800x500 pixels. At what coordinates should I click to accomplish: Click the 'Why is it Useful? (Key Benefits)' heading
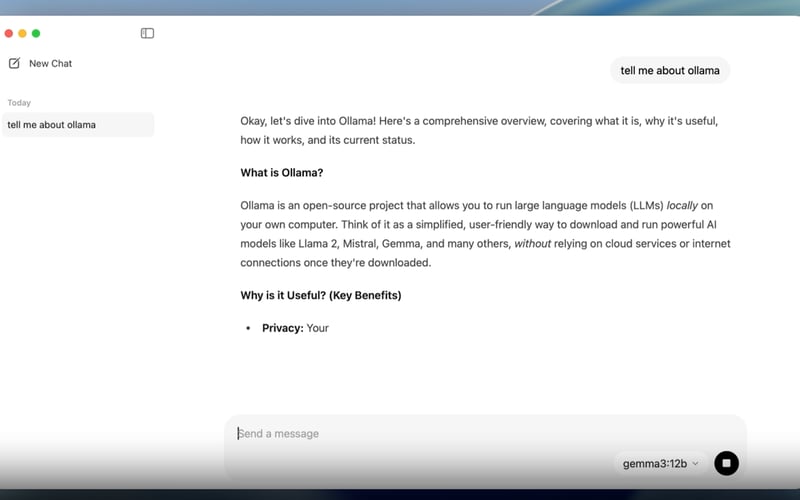coord(321,295)
